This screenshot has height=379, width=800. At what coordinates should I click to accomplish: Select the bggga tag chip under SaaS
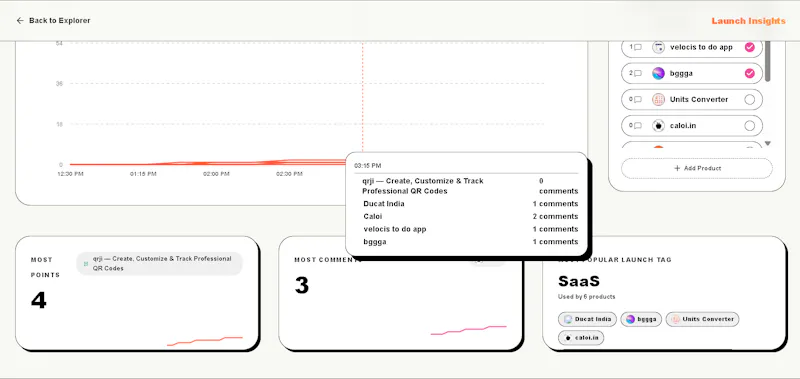641,319
